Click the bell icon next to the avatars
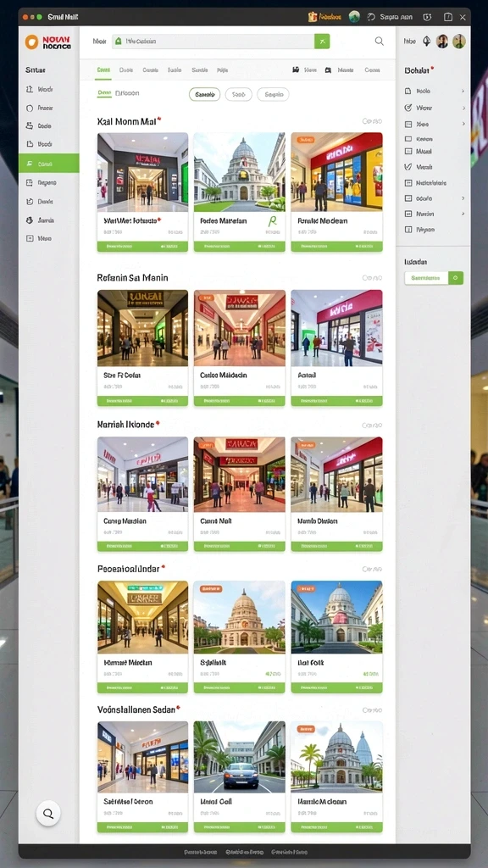 pyautogui.click(x=427, y=41)
